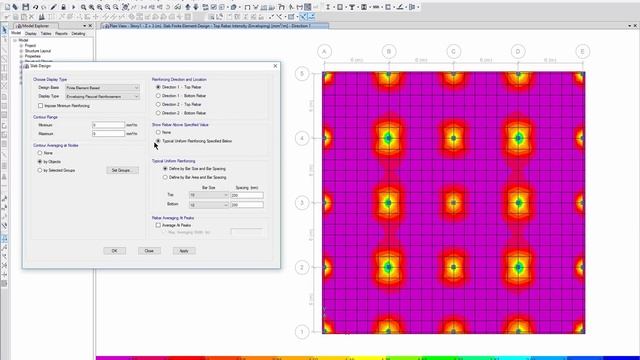
Task: Open the Top bar size dropdown
Action: click(x=209, y=196)
